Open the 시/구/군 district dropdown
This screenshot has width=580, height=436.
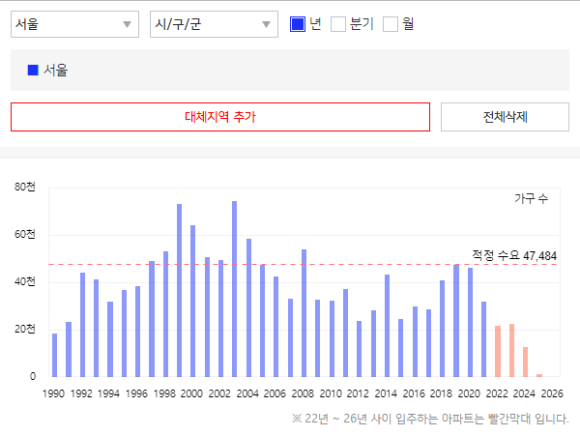point(214,24)
